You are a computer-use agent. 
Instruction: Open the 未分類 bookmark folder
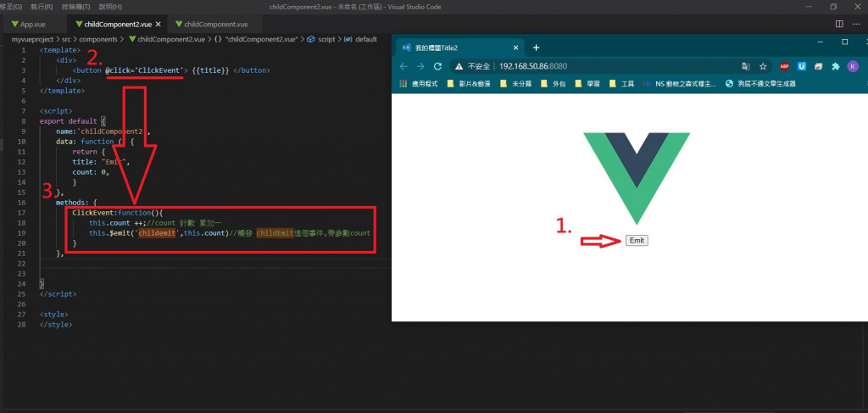pyautogui.click(x=515, y=84)
